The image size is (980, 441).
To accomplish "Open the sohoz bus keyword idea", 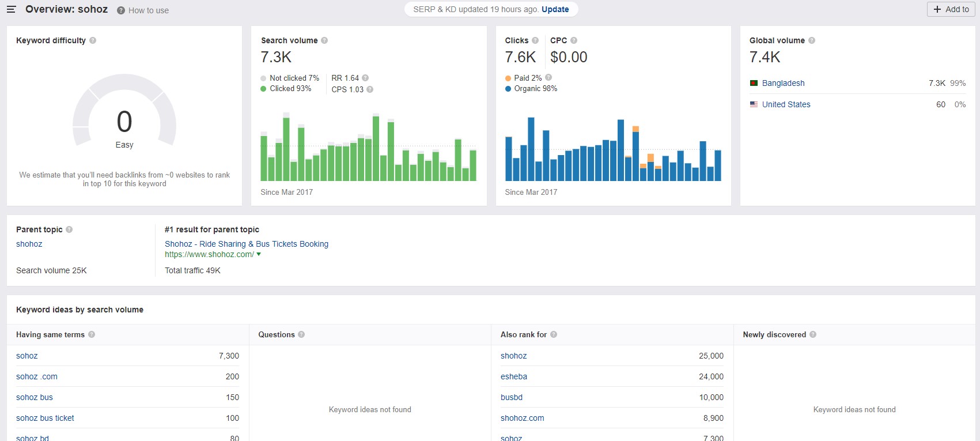I will [35, 397].
